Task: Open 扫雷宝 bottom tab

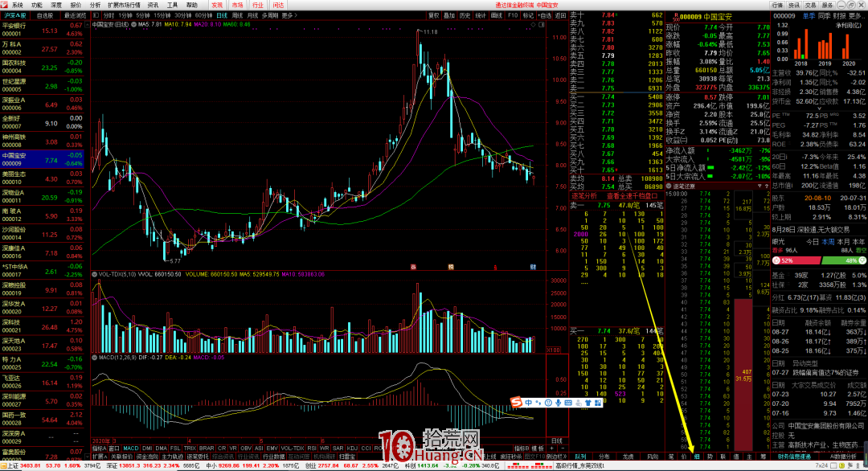Action: [347, 457]
